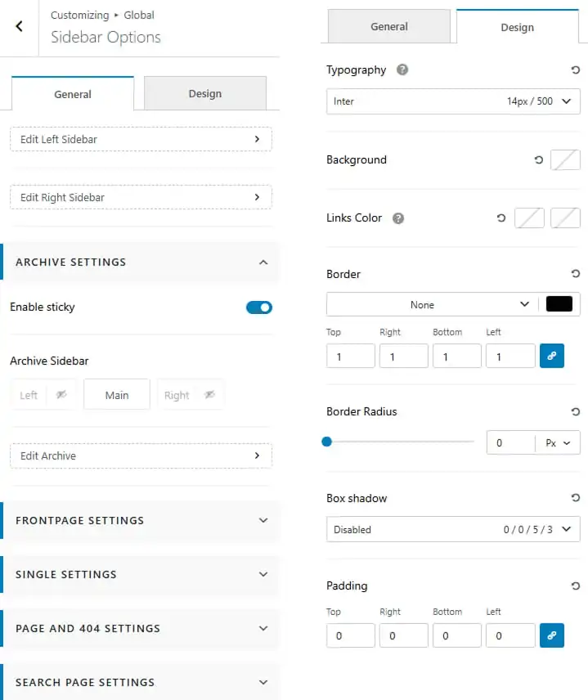Reset the Border Radius value
Image resolution: width=588 pixels, height=700 pixels.
(575, 411)
